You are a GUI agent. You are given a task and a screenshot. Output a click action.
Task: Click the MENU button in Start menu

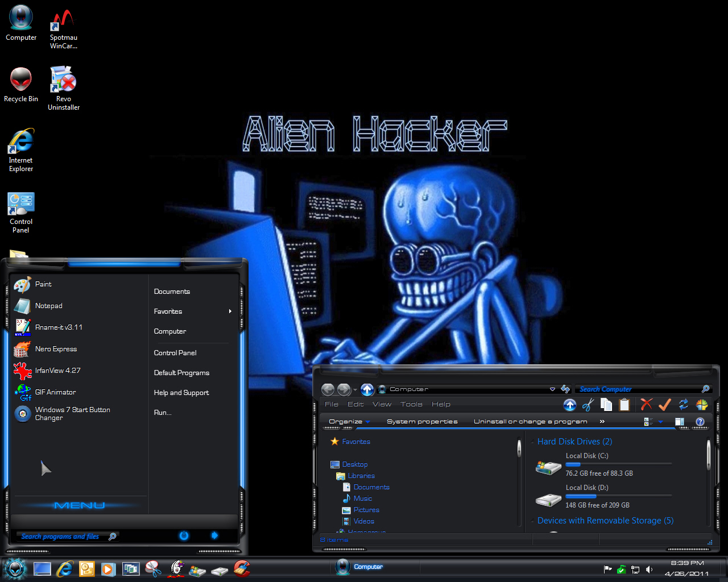point(79,505)
